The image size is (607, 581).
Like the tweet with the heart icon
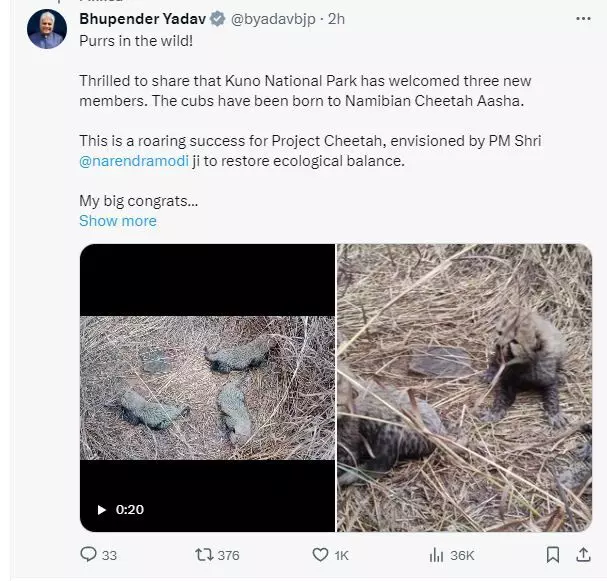point(320,554)
